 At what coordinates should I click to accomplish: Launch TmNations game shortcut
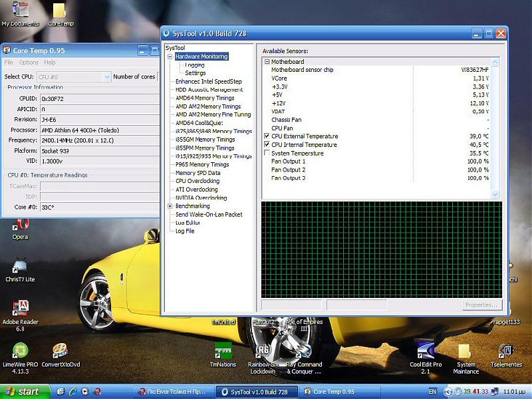(x=223, y=355)
